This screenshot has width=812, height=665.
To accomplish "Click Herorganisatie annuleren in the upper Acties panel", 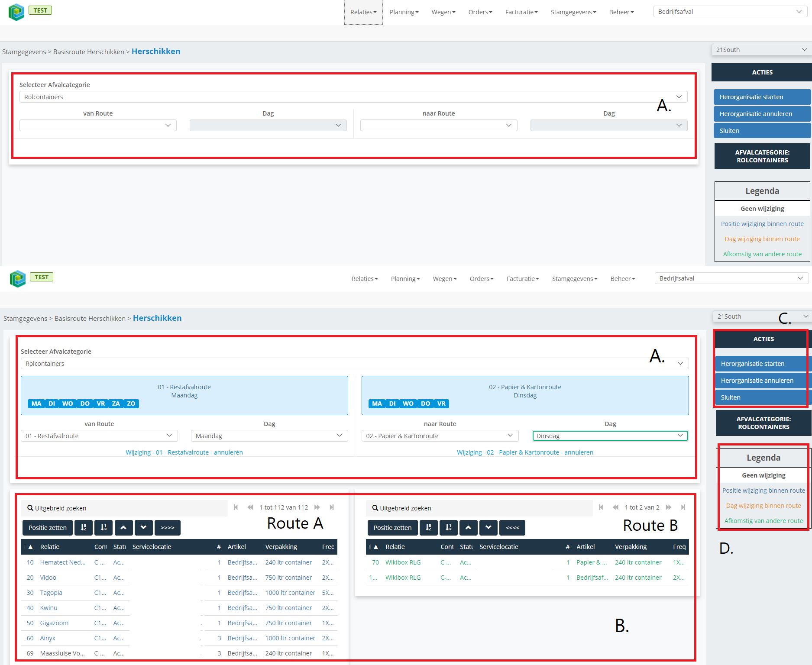I will click(x=762, y=114).
